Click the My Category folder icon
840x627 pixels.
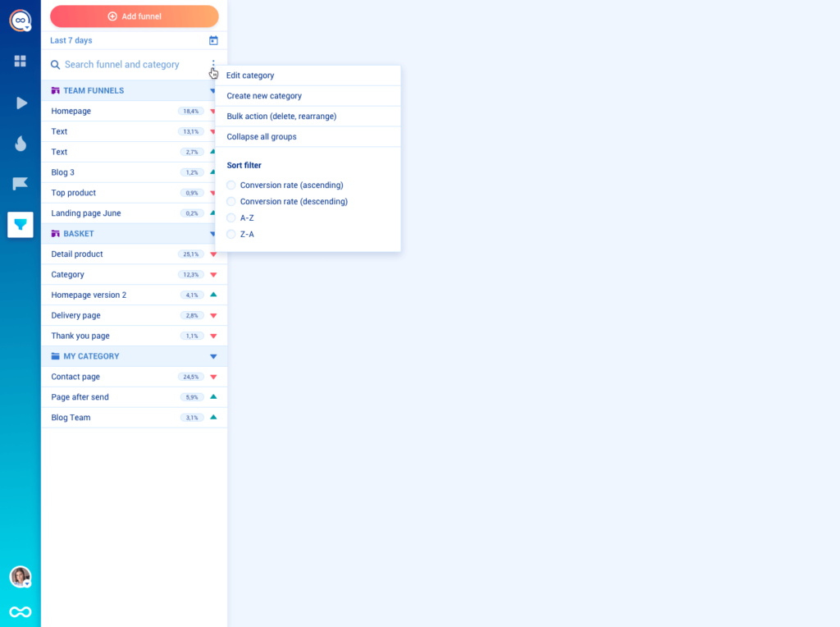pos(55,356)
